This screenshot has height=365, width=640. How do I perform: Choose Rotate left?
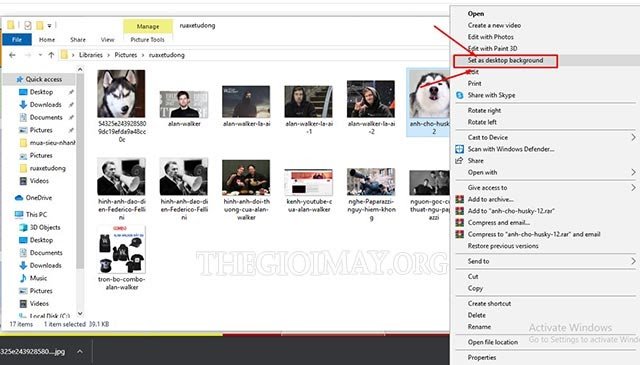[482, 122]
